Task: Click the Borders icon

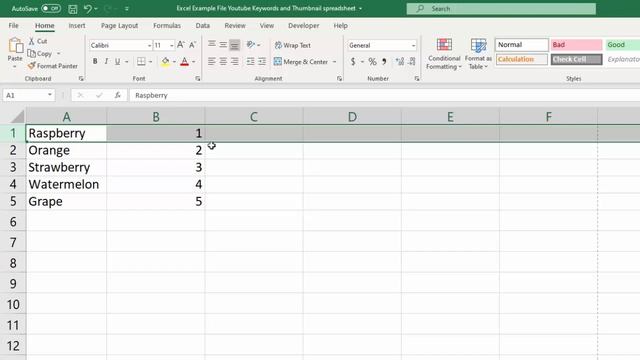Action: (141, 62)
